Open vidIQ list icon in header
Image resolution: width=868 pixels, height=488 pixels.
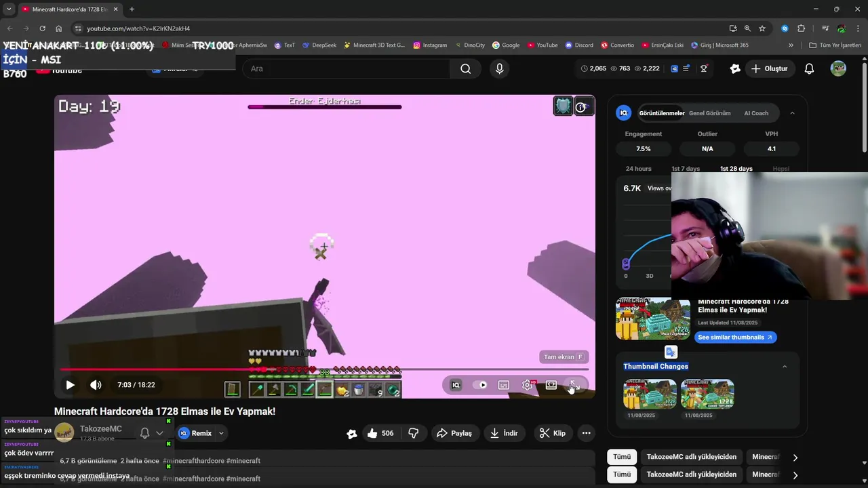[x=686, y=68]
